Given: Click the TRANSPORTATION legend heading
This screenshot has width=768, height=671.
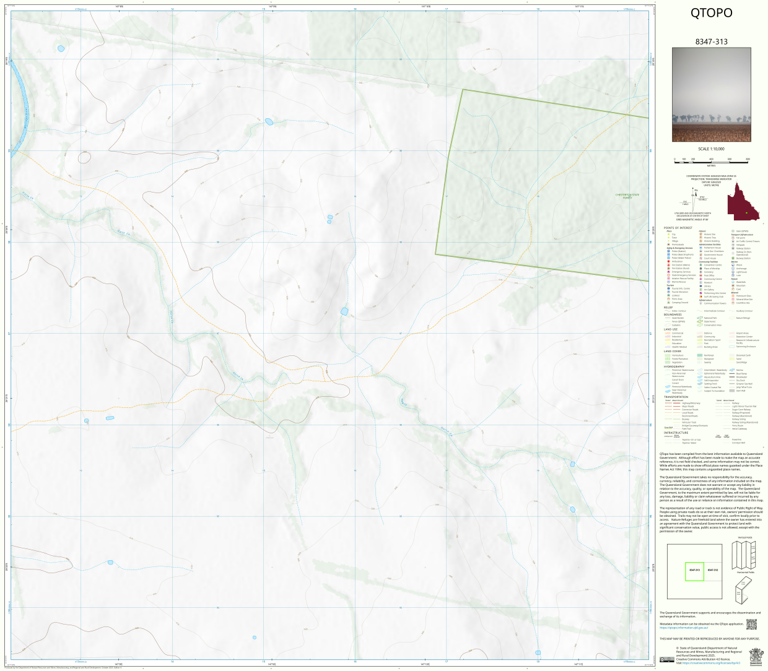Looking at the screenshot, I should 676,397.
